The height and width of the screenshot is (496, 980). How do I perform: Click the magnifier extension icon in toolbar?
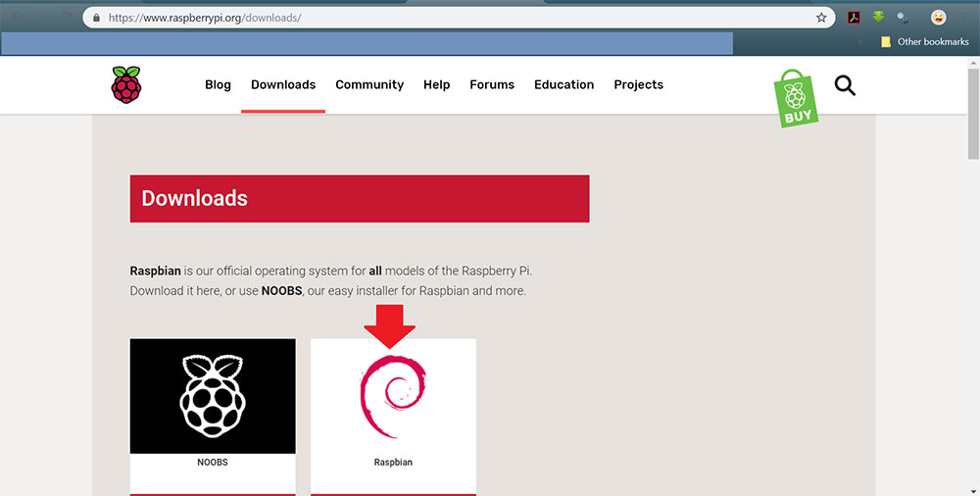click(x=903, y=18)
